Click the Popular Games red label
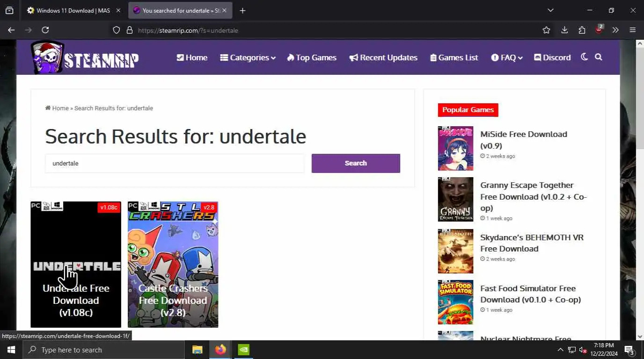The image size is (644, 359). (x=468, y=110)
